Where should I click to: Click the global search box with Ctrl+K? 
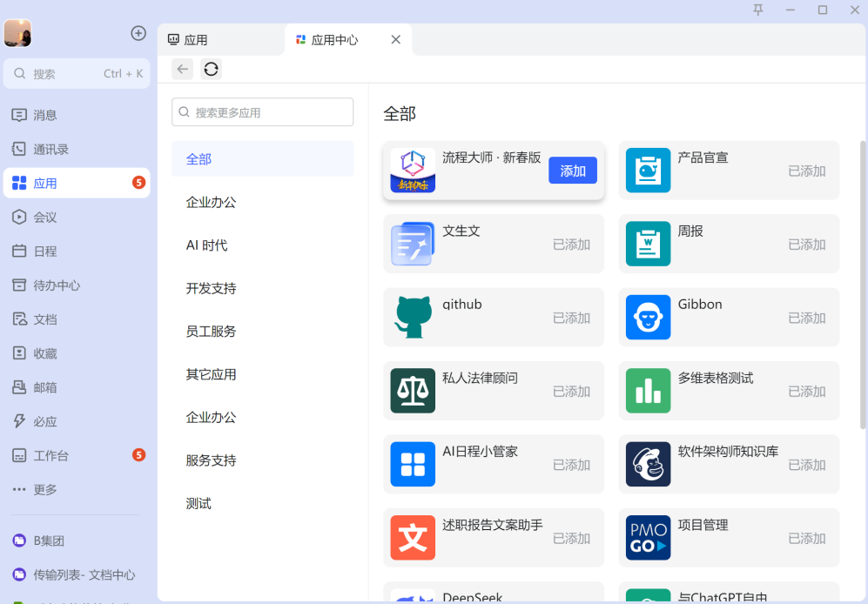point(77,74)
